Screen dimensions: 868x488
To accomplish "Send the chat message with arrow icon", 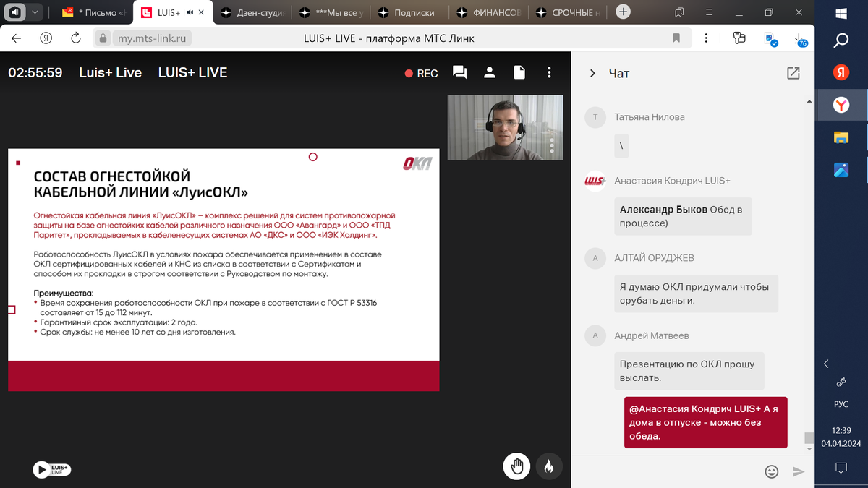I will click(799, 471).
